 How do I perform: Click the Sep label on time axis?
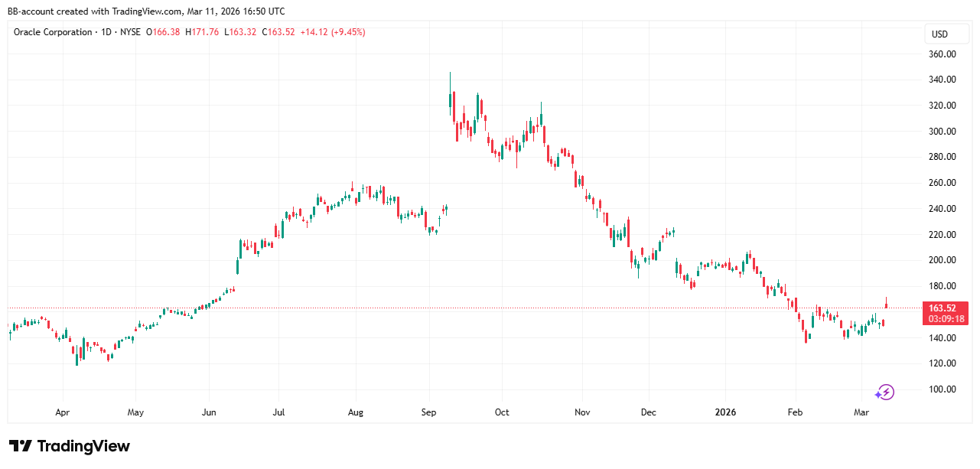point(428,412)
